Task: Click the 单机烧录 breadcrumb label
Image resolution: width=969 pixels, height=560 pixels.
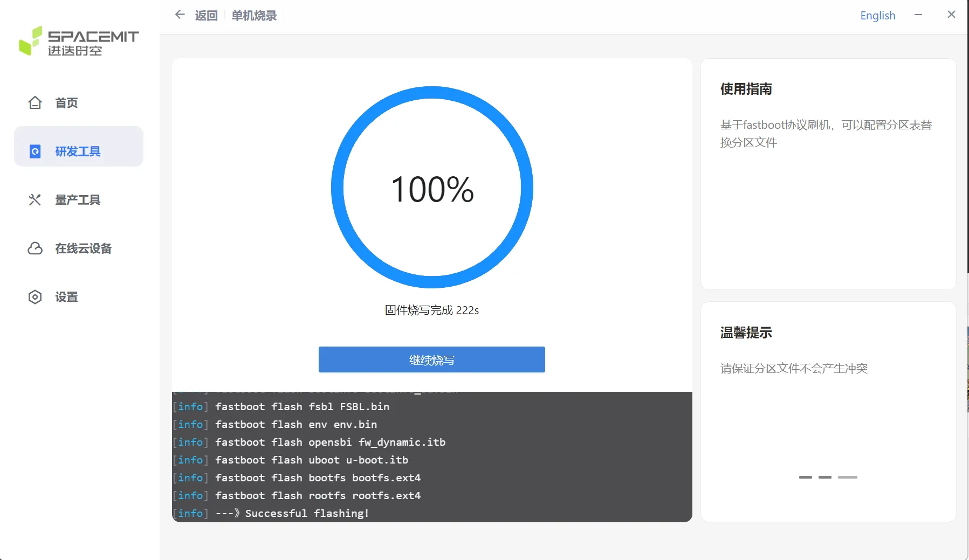Action: (254, 16)
